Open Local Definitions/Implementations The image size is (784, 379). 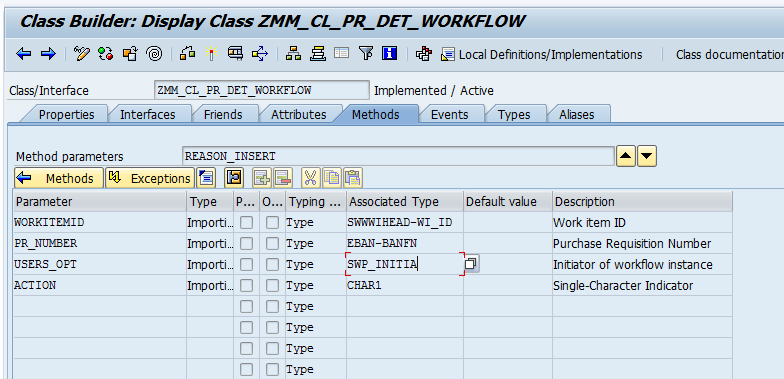coord(542,54)
